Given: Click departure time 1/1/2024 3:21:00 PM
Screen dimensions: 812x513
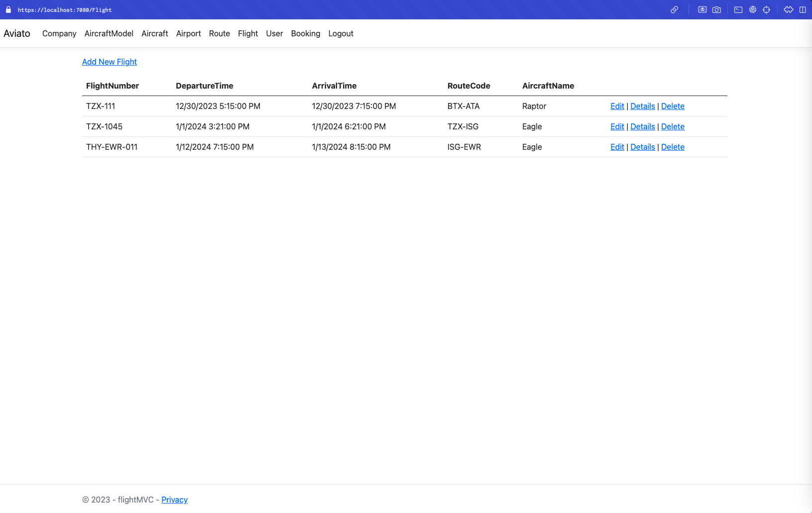Looking at the screenshot, I should pyautogui.click(x=213, y=126).
